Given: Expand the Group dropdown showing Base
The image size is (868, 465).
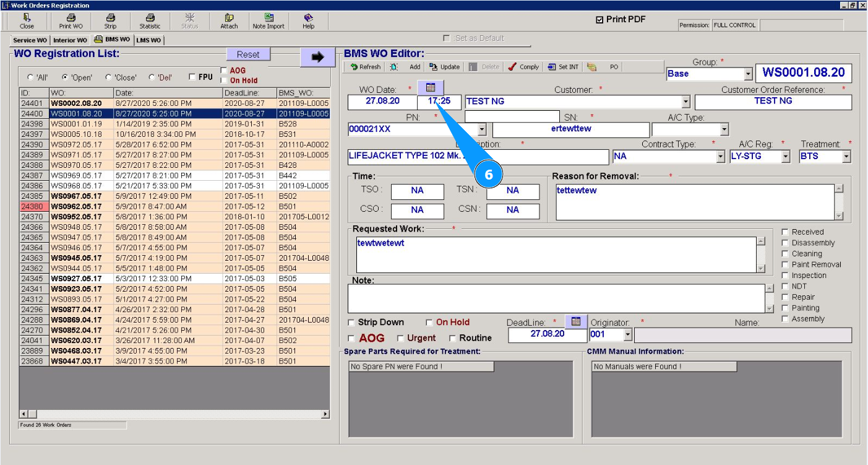Looking at the screenshot, I should (x=748, y=74).
